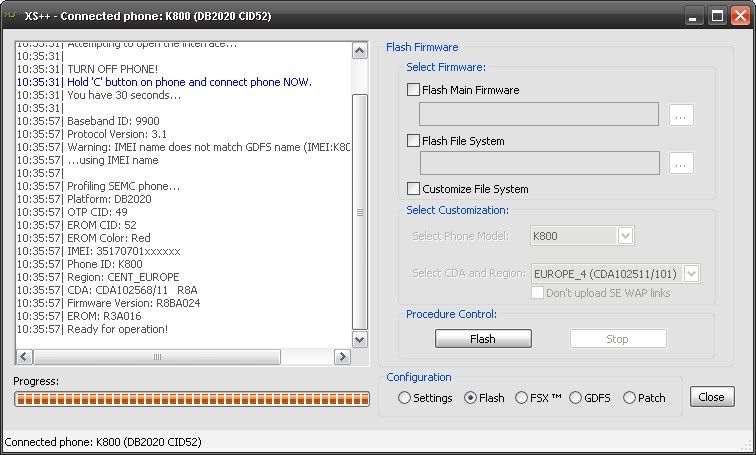Select log line 'Firmware Version: R8BA024'
The height and width of the screenshot is (455, 756).
point(108,303)
